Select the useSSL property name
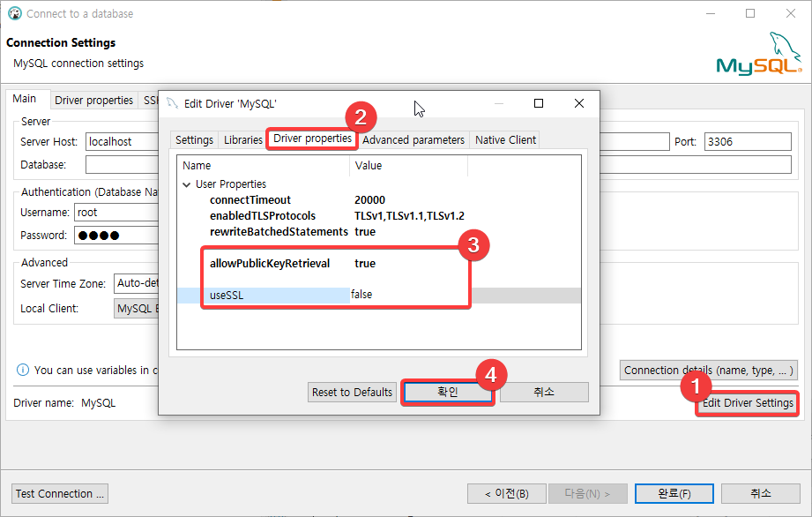Viewport: 812px width, 517px height. (x=227, y=296)
